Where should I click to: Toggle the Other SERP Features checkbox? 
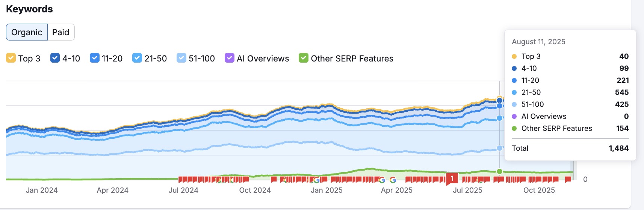pyautogui.click(x=303, y=58)
